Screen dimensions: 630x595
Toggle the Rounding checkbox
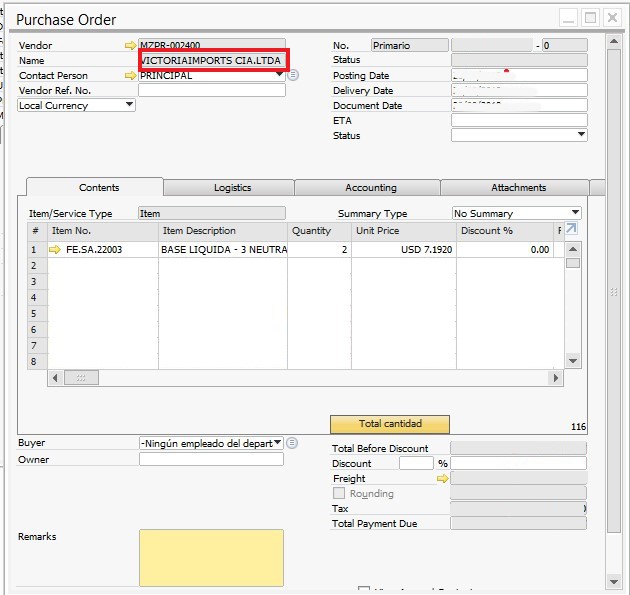coord(339,494)
